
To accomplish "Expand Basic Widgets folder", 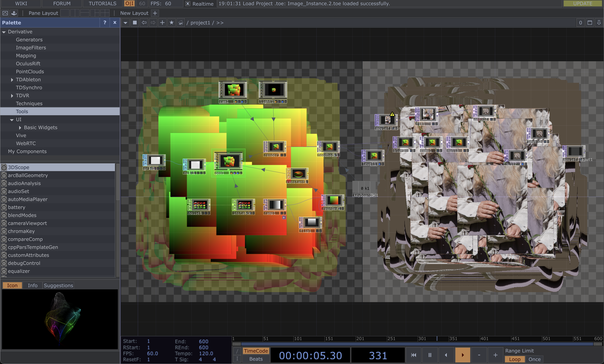I will click(x=20, y=128).
